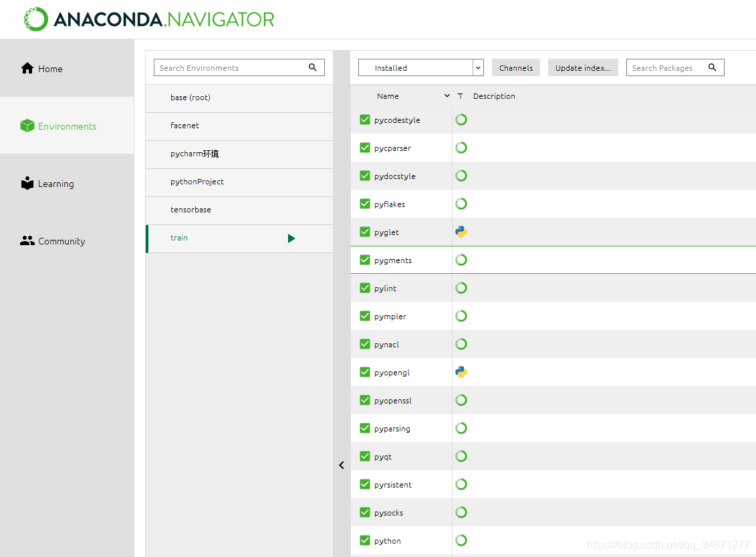This screenshot has width=756, height=557.
Task: Click the Search Environments magnifier icon
Action: point(312,67)
